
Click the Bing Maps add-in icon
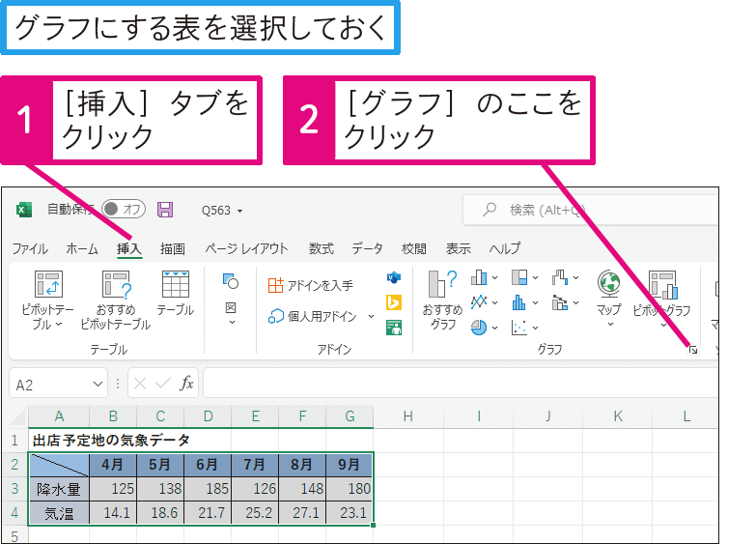click(394, 302)
